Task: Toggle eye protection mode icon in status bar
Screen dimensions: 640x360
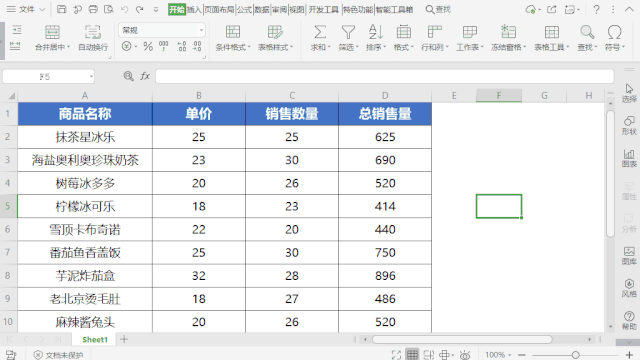Action: click(464, 355)
